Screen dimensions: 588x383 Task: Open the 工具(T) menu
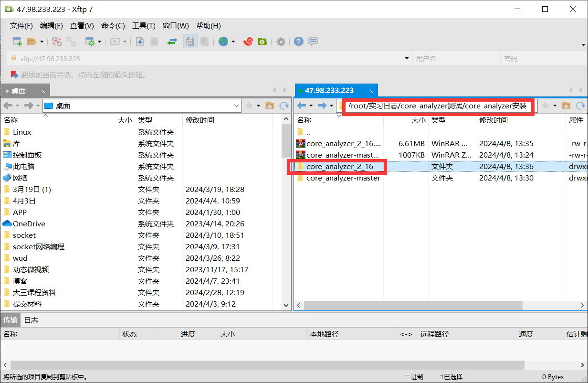point(143,26)
